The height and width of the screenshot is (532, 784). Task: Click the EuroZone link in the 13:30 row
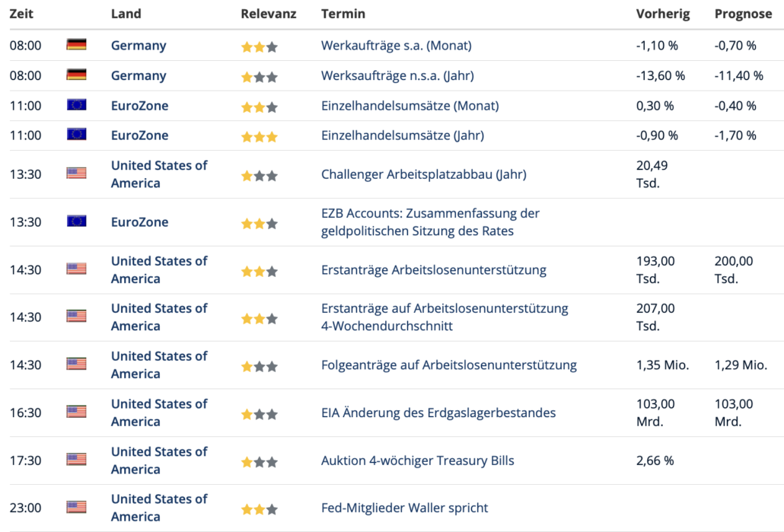[x=139, y=222]
